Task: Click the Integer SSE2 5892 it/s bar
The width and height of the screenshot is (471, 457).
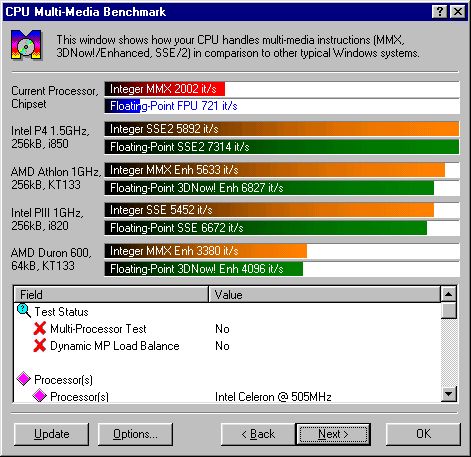Action: point(282,129)
